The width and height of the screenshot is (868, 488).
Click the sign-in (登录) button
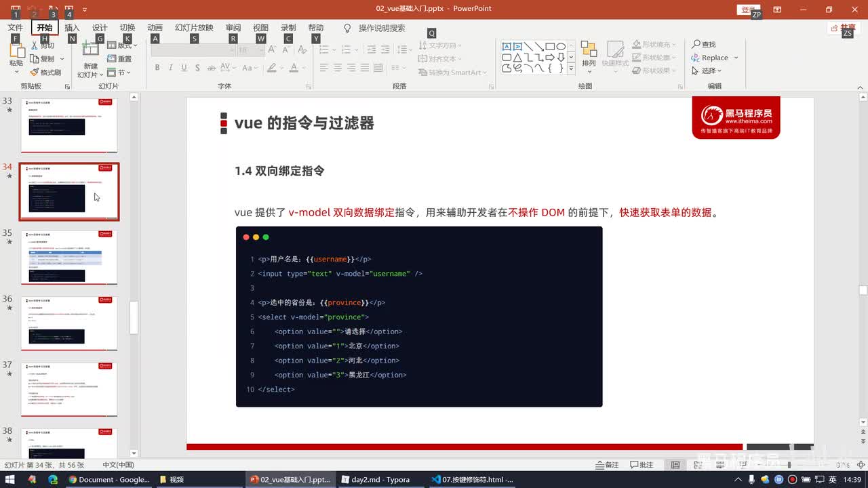[747, 9]
